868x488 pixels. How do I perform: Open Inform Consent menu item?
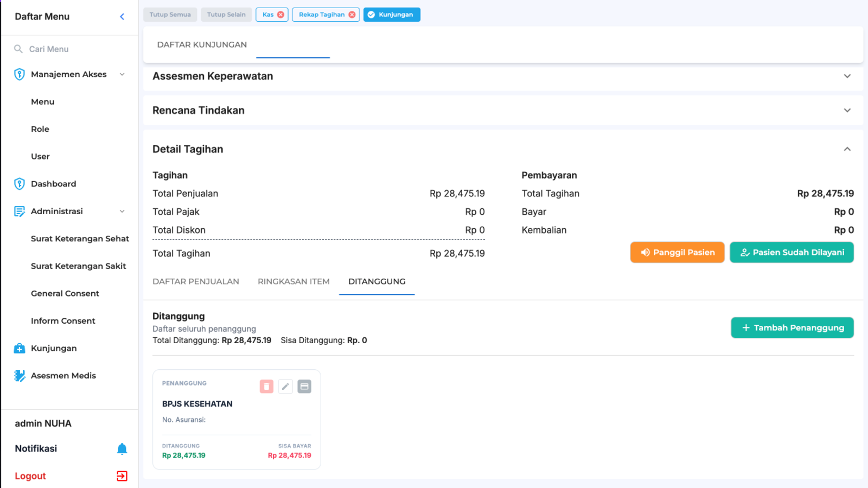(x=63, y=321)
